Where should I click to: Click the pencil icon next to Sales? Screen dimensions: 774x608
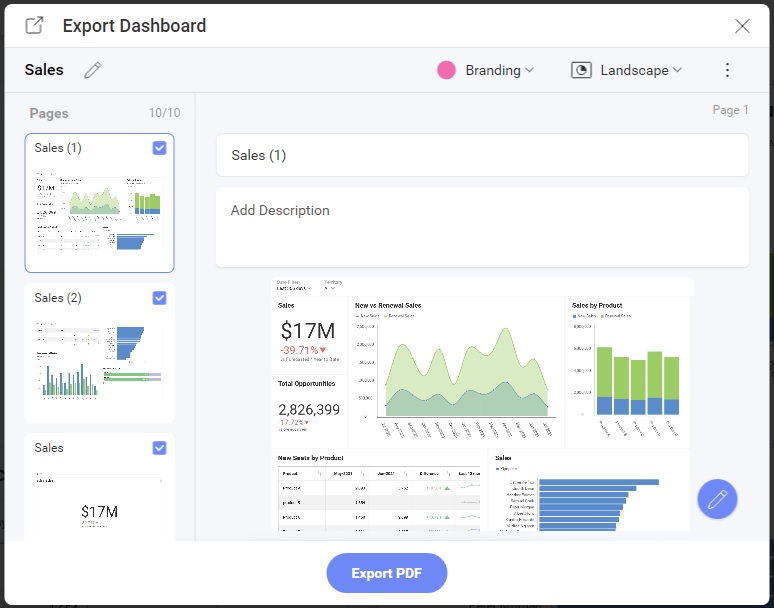[93, 70]
